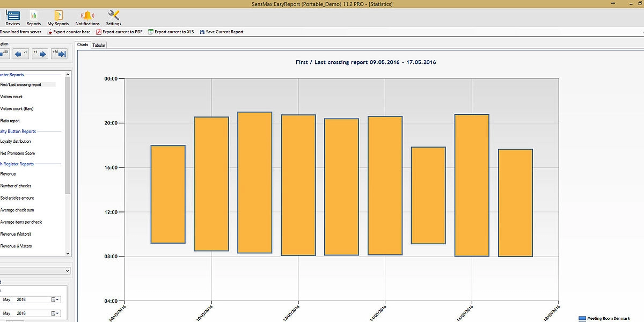The width and height of the screenshot is (644, 322).
Task: Step forward one day with +1 arrow
Action: (40, 54)
